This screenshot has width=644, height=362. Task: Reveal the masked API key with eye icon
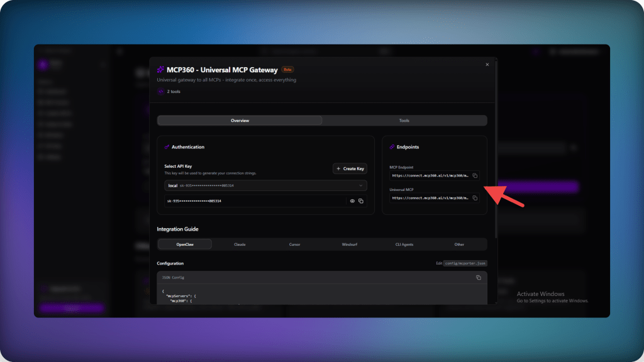(x=352, y=201)
